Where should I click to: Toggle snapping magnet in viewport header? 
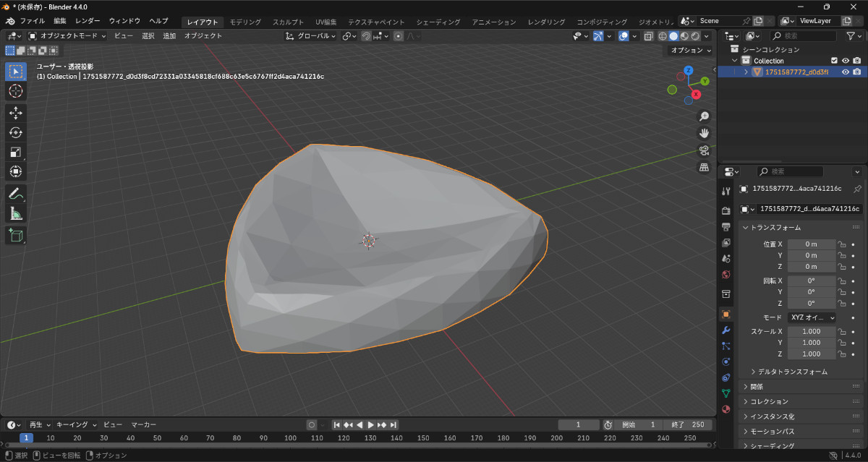366,35
